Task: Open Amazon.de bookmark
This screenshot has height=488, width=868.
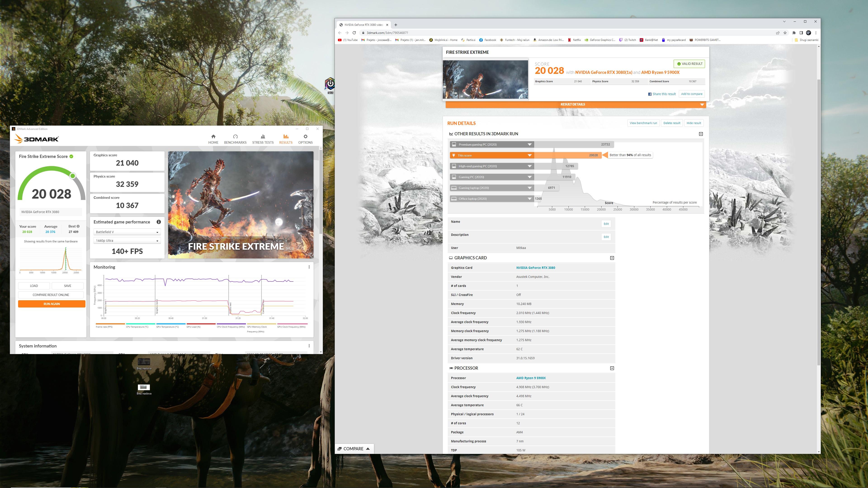Action: coord(548,40)
